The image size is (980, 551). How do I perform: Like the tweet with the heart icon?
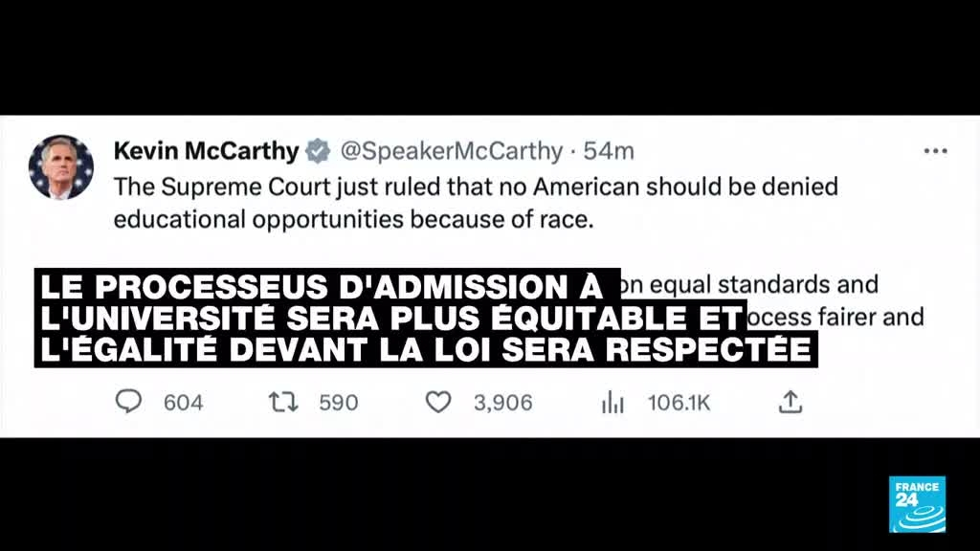click(x=438, y=403)
